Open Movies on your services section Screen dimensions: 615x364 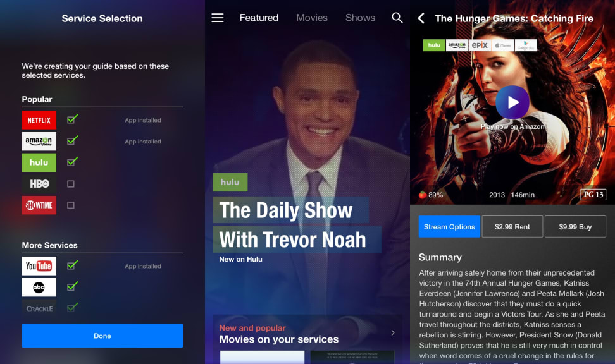(279, 339)
